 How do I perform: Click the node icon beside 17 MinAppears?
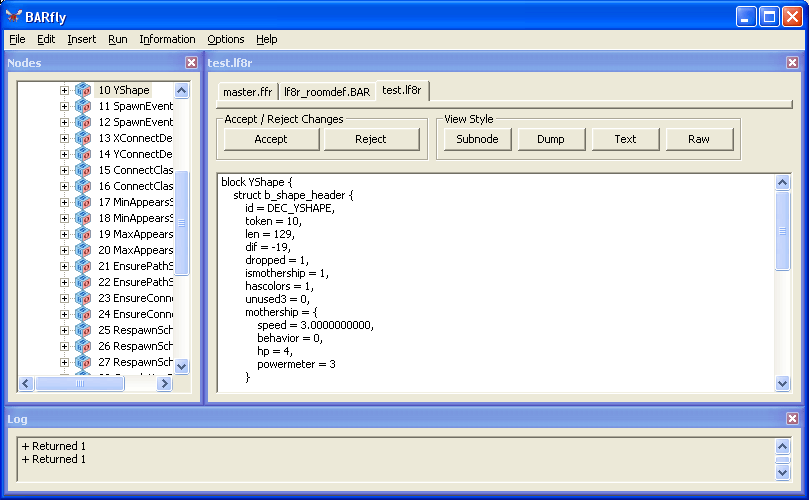(83, 202)
